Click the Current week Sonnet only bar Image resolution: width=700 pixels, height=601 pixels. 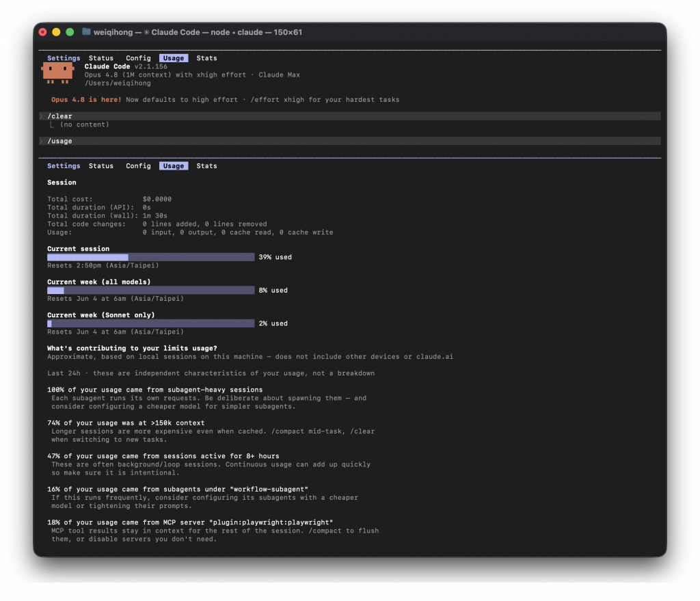tap(151, 323)
